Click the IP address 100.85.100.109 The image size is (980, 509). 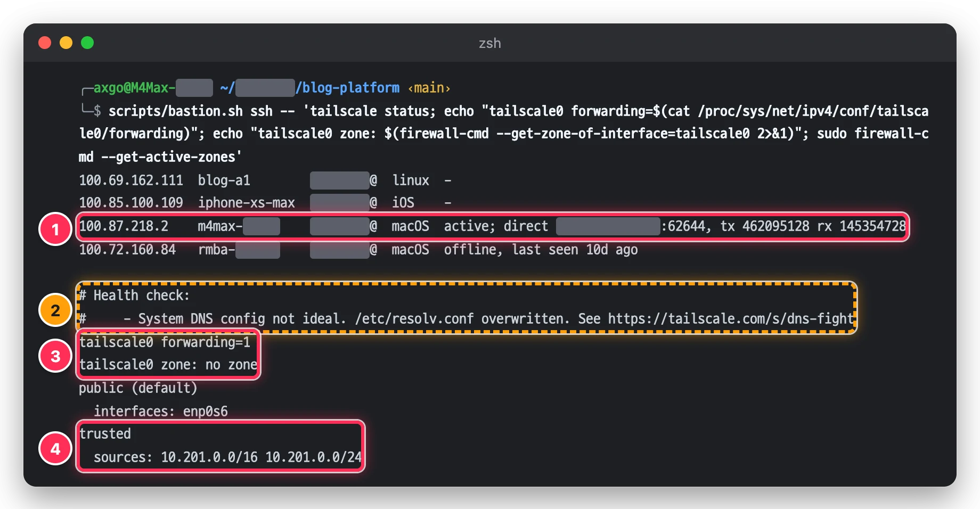point(131,203)
